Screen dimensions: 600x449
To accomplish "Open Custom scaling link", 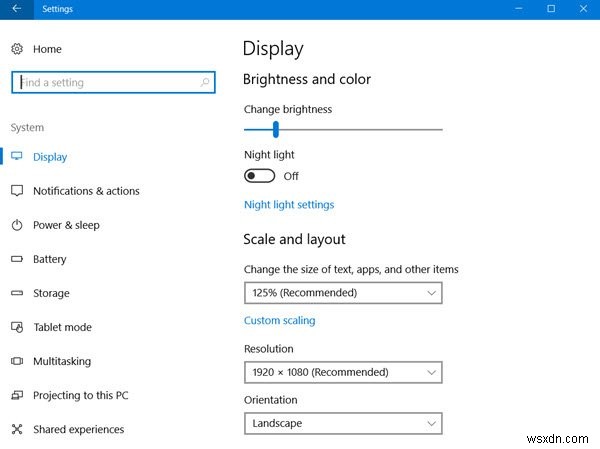I will tap(280, 320).
